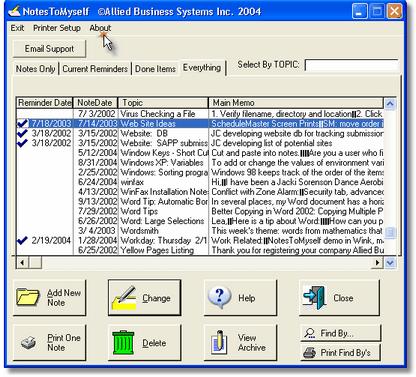The image size is (416, 377).
Task: Click the horizontal scrollbar thumb
Action: coord(35,263)
